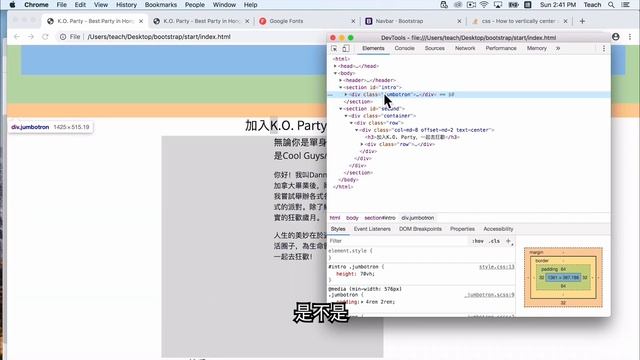Toggle the :hov element state button
This screenshot has height=360, width=640.
pyautogui.click(x=478, y=241)
